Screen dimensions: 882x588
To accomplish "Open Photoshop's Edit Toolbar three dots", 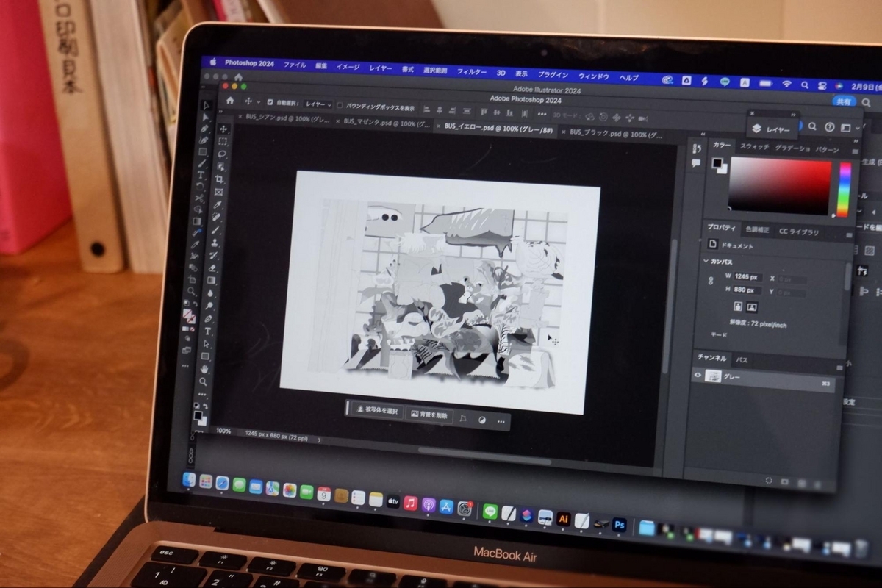I will pos(203,394).
